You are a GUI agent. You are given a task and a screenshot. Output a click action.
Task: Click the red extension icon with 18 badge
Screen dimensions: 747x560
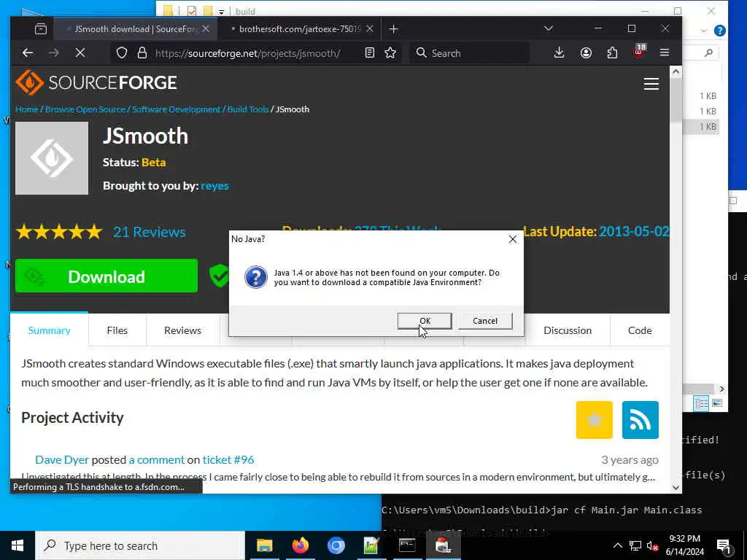[x=639, y=52]
